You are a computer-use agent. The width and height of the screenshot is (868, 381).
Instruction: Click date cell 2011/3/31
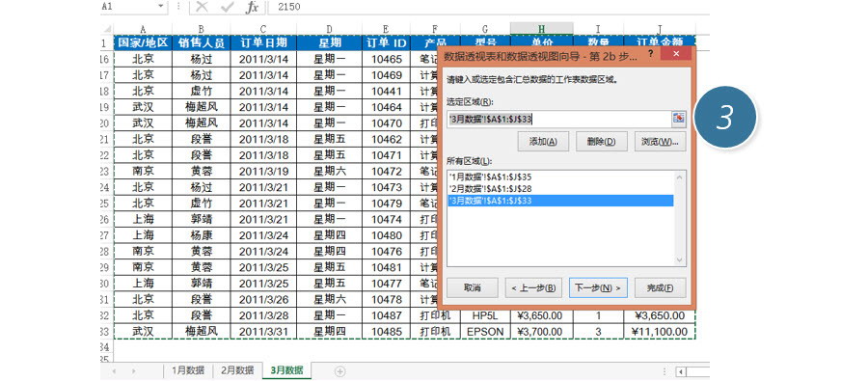pos(263,332)
